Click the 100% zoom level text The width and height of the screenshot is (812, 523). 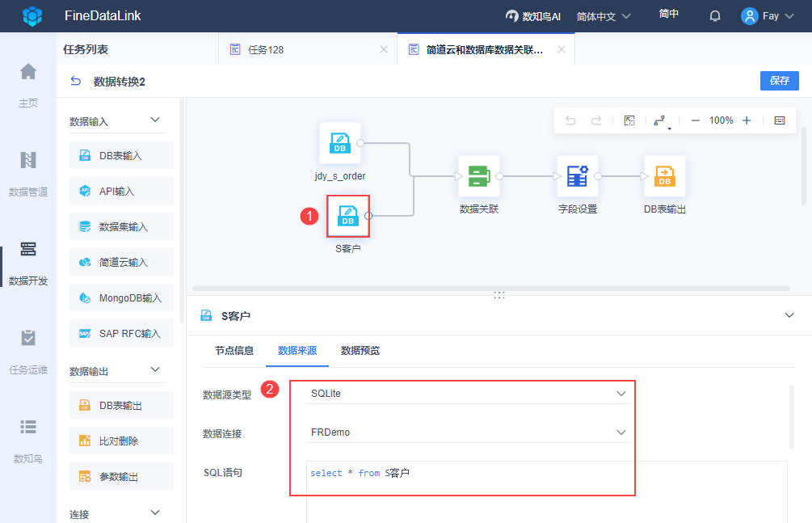(x=721, y=120)
